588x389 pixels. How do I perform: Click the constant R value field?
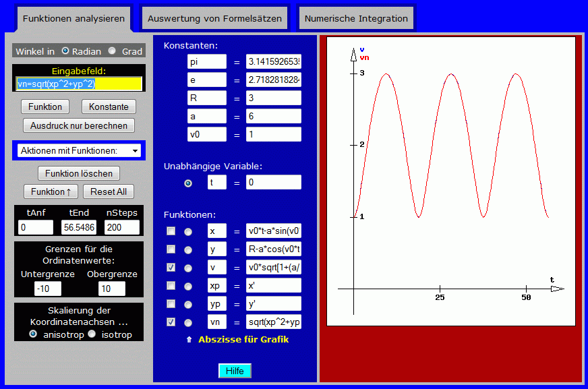[x=273, y=98]
